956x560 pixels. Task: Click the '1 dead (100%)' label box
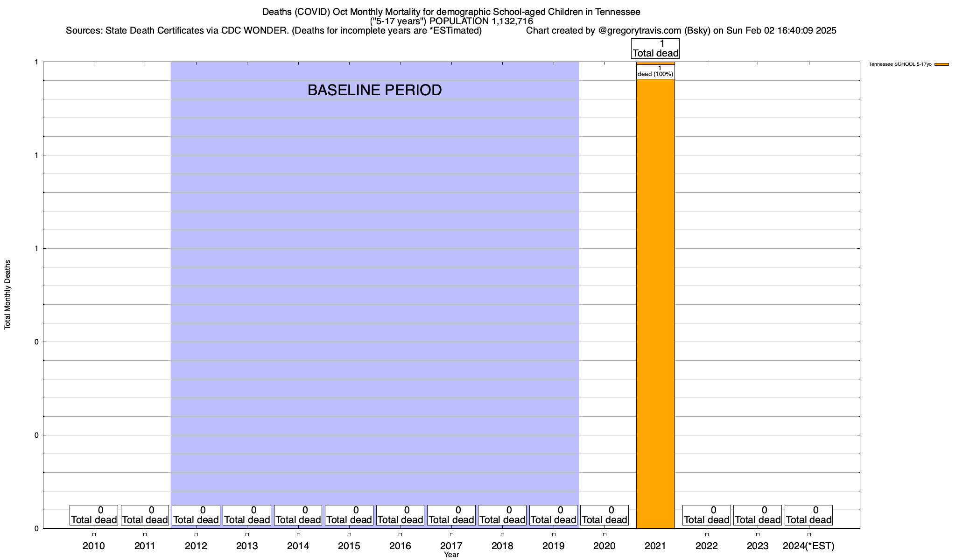tap(655, 71)
